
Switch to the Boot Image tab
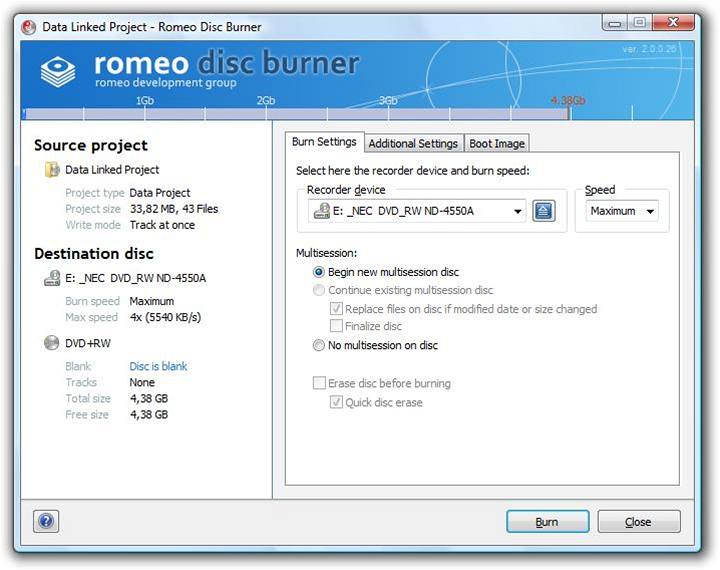(497, 144)
